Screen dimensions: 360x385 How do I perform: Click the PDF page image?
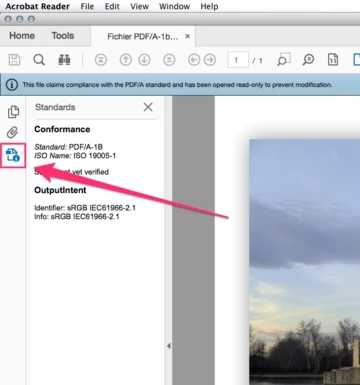305,262
